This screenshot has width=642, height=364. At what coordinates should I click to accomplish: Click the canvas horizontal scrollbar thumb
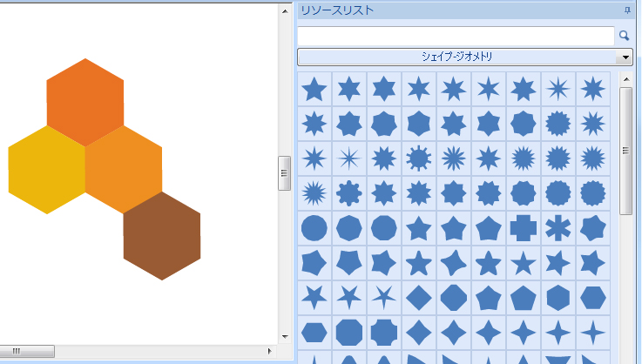[x=27, y=351]
